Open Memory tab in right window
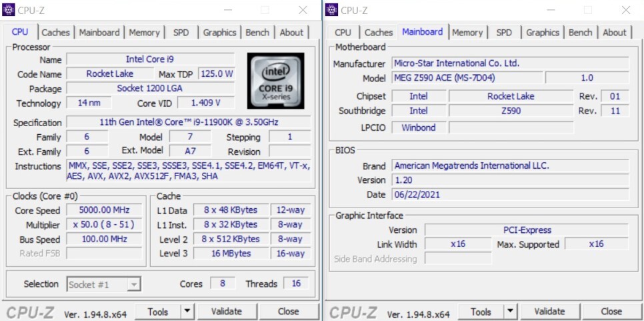The height and width of the screenshot is (321, 644). click(x=467, y=33)
